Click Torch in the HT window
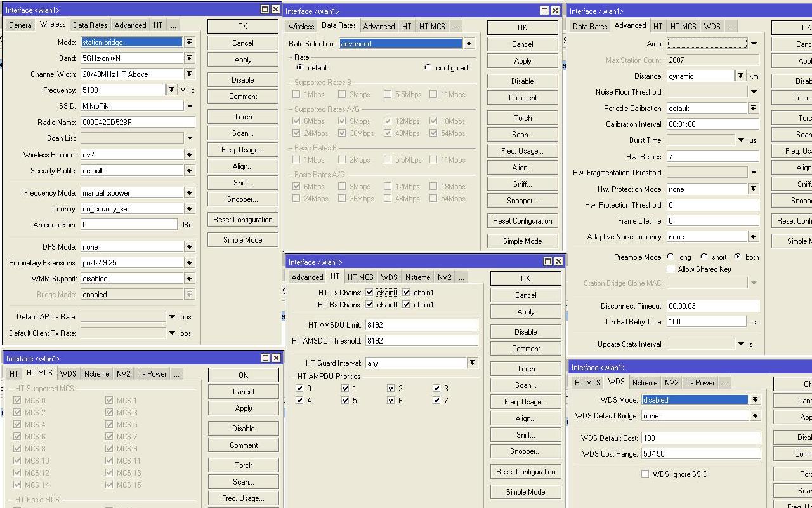Image resolution: width=812 pixels, height=508 pixels. point(526,369)
